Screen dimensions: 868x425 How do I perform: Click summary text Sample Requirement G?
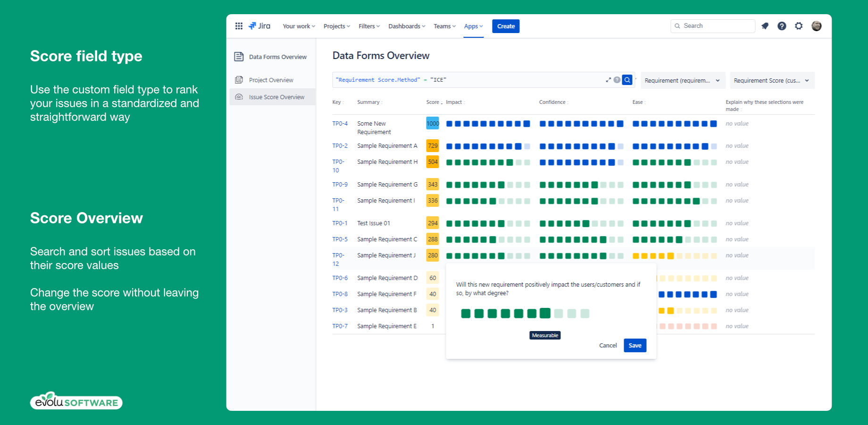pyautogui.click(x=387, y=184)
